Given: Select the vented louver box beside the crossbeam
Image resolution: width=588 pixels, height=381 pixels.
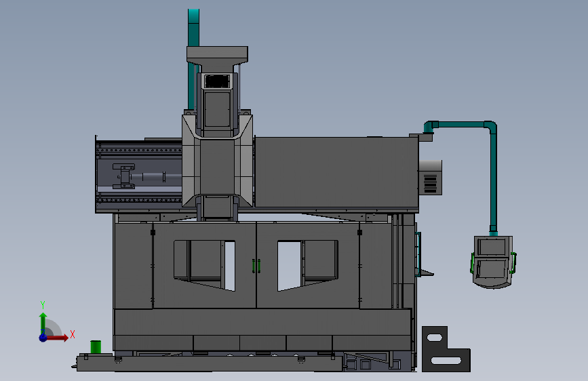Looking at the screenshot, I should point(430,178).
